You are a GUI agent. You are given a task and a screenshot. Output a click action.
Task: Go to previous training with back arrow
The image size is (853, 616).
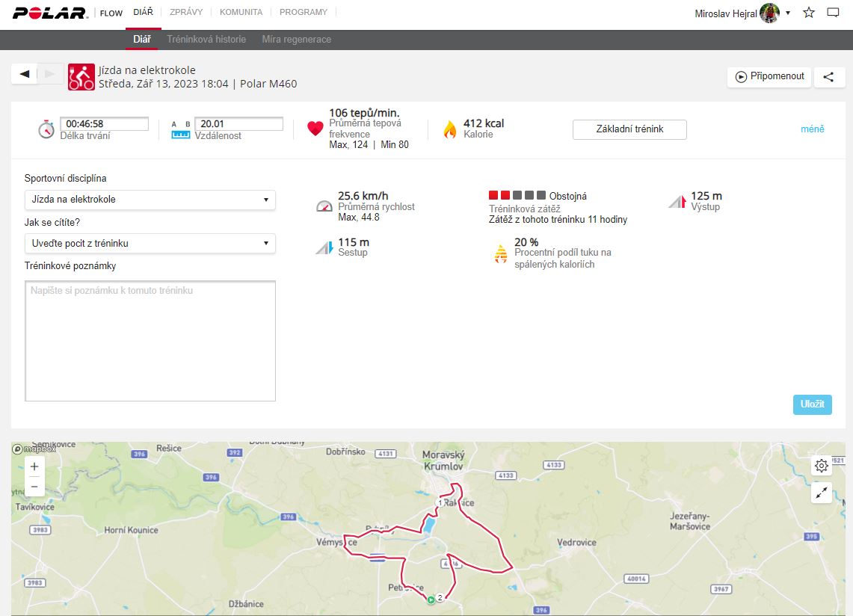(25, 74)
